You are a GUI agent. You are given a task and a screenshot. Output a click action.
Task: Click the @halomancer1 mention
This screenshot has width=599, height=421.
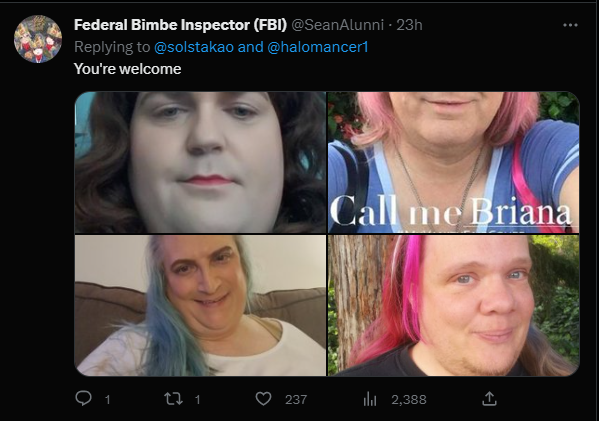(x=317, y=47)
